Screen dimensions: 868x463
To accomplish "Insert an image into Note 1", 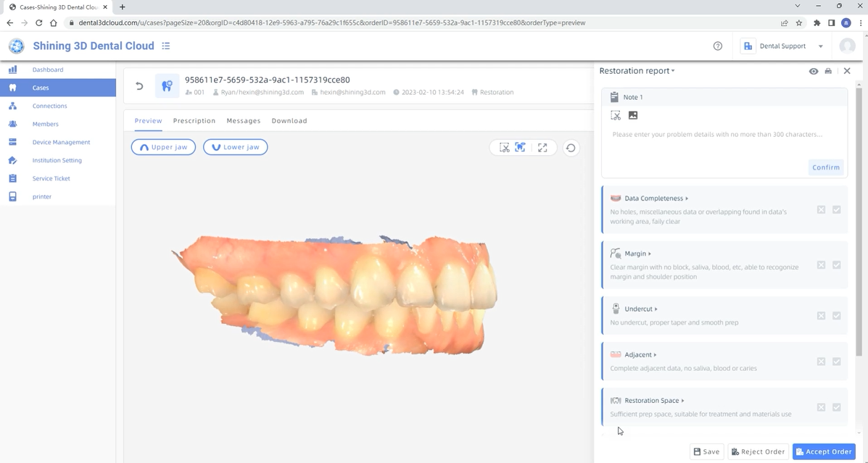I will point(632,115).
